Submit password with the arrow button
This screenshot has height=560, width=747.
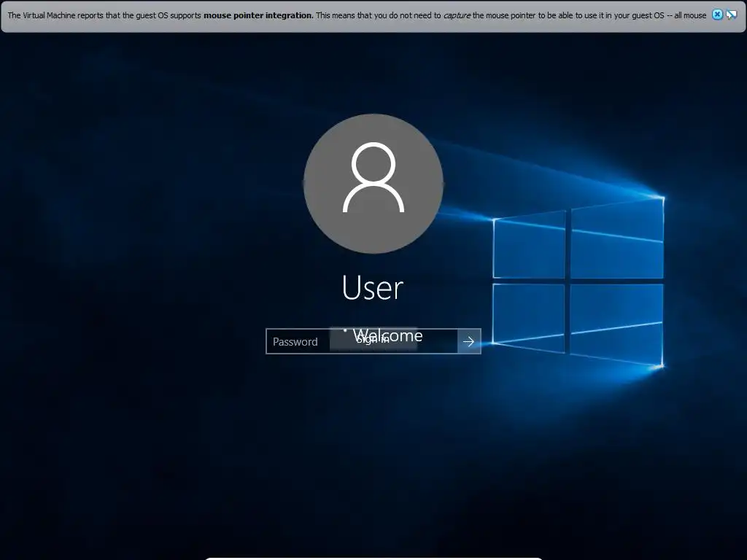tap(469, 341)
